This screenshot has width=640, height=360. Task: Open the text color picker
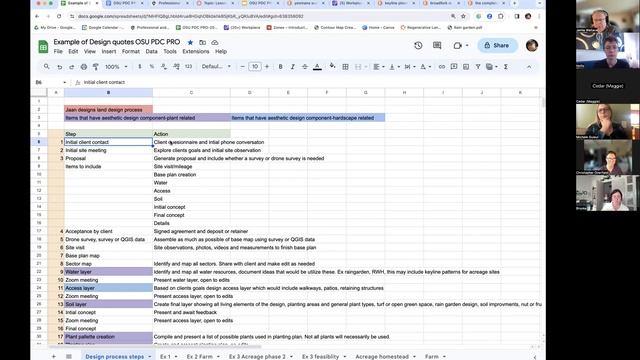[317, 67]
